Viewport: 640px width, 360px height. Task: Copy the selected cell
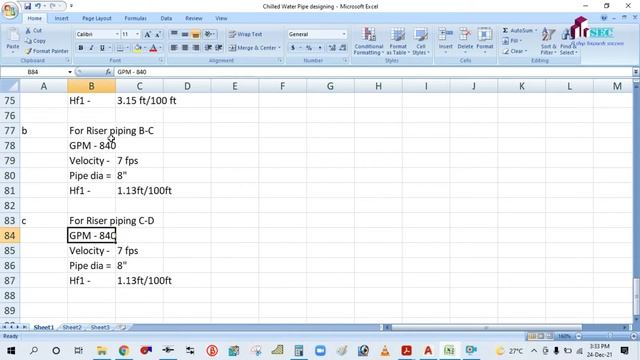[x=35, y=41]
